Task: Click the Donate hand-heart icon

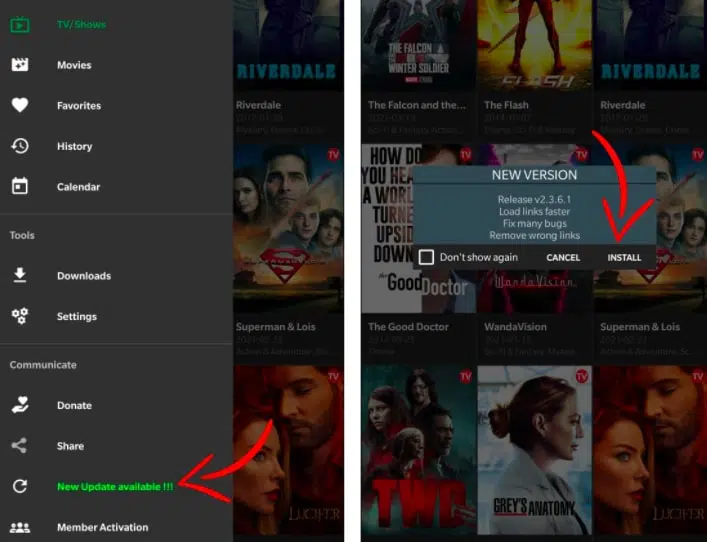Action: (20, 405)
